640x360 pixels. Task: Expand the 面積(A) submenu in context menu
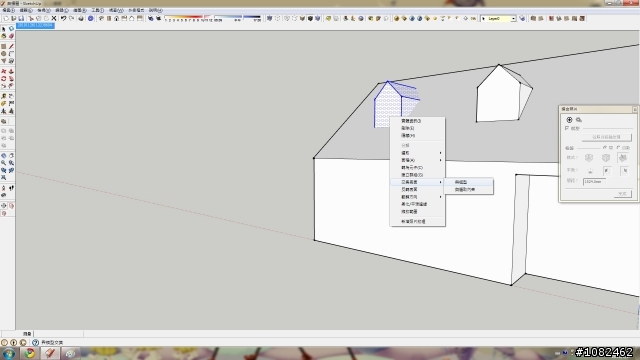pyautogui.click(x=418, y=160)
